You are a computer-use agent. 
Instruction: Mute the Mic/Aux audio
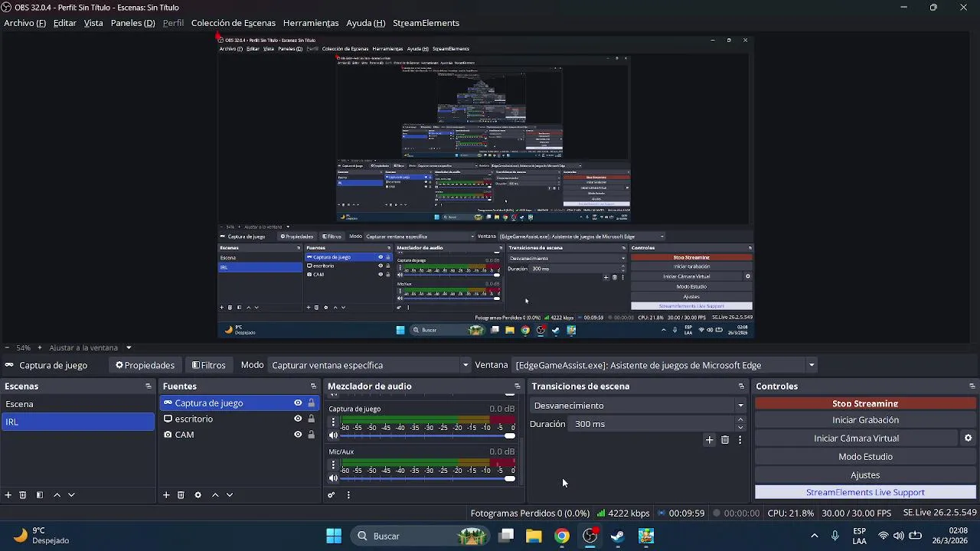coord(333,478)
